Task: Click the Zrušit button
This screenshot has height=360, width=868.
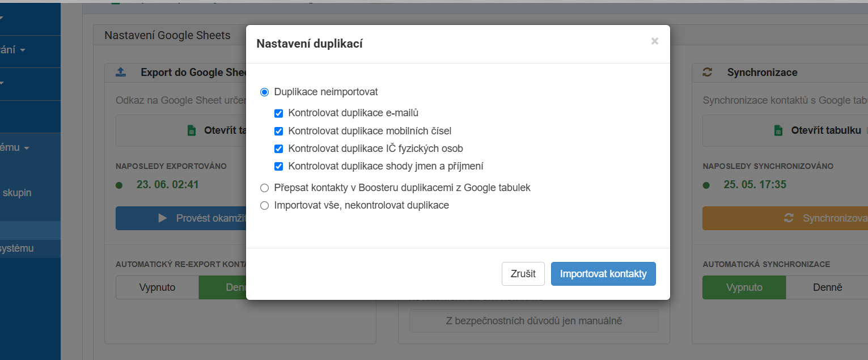Action: (523, 274)
